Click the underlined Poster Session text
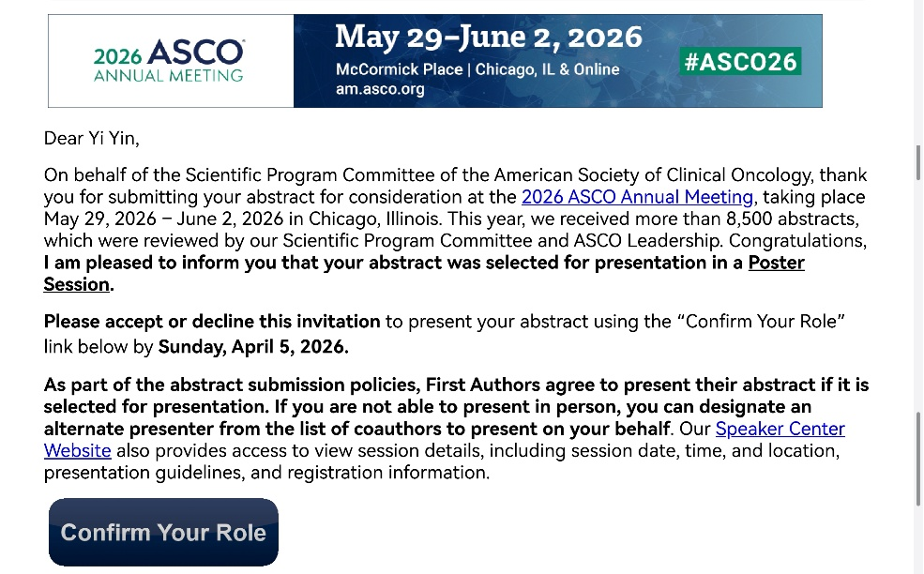Viewport: 924px width, 574px height. (x=776, y=263)
